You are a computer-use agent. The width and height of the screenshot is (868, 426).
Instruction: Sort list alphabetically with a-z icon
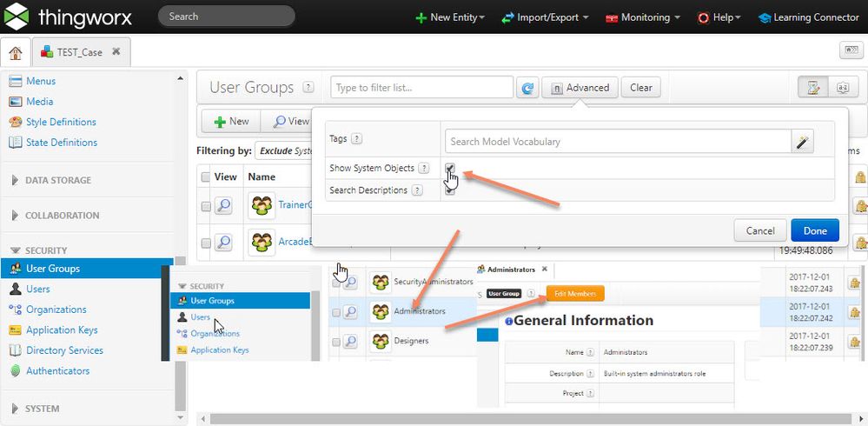[x=843, y=88]
